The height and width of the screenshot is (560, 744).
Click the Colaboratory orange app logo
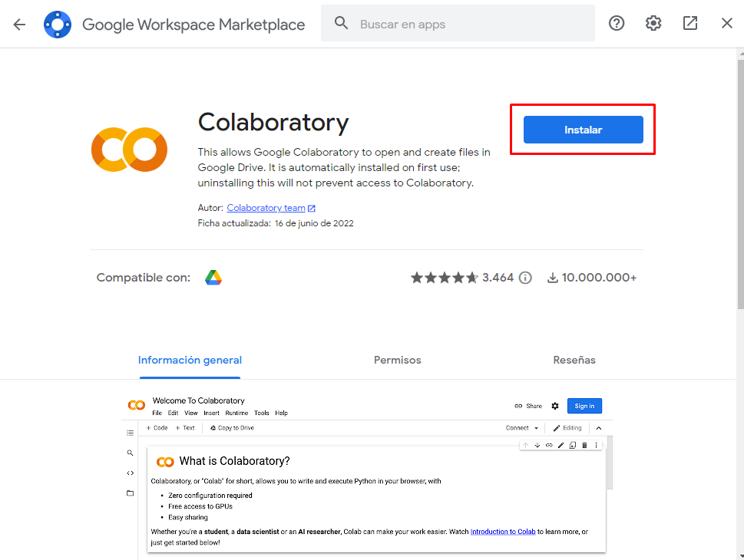tap(129, 150)
